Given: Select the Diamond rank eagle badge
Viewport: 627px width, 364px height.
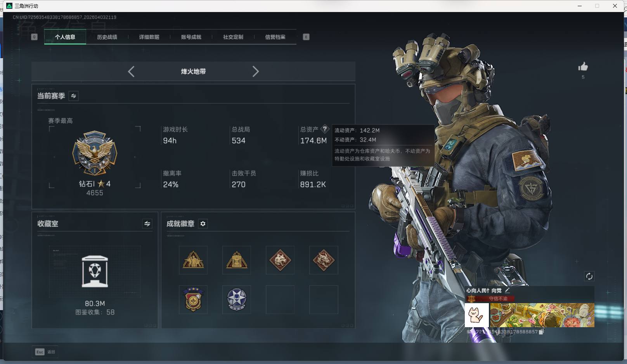Looking at the screenshot, I should 95,153.
